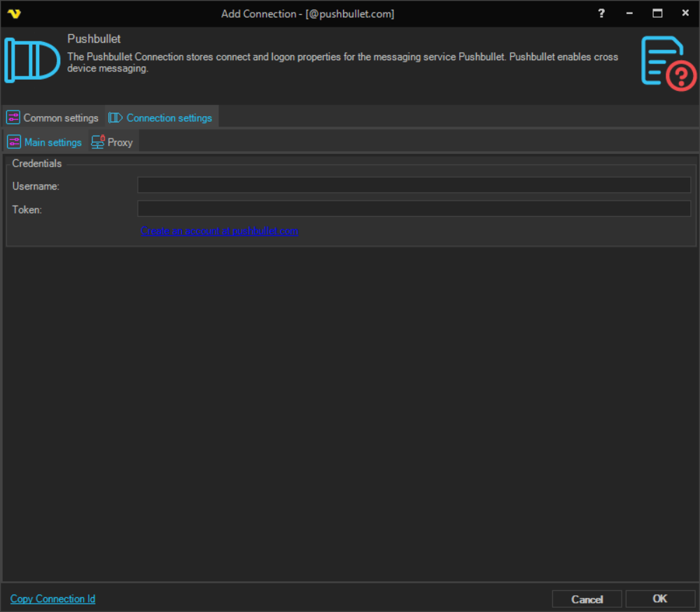Open the Create an account at pushbullet.com link
Screen dimensions: 700x612
(220, 231)
